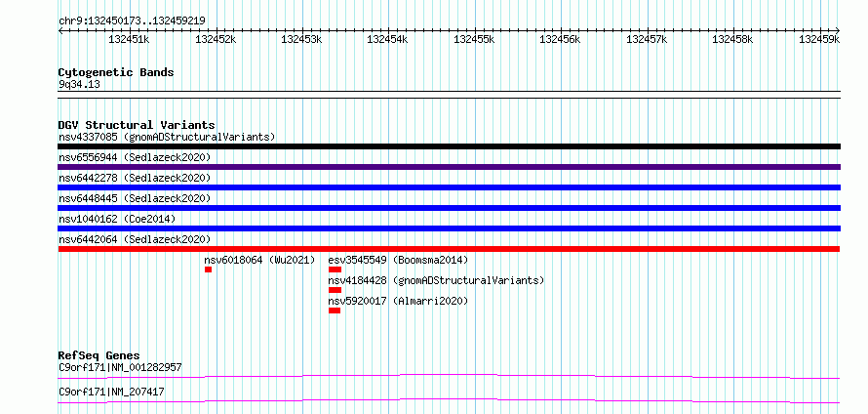Viewport: 868px width, 414px height.
Task: Click the Cytogenetic Bands track heading
Action: [116, 72]
